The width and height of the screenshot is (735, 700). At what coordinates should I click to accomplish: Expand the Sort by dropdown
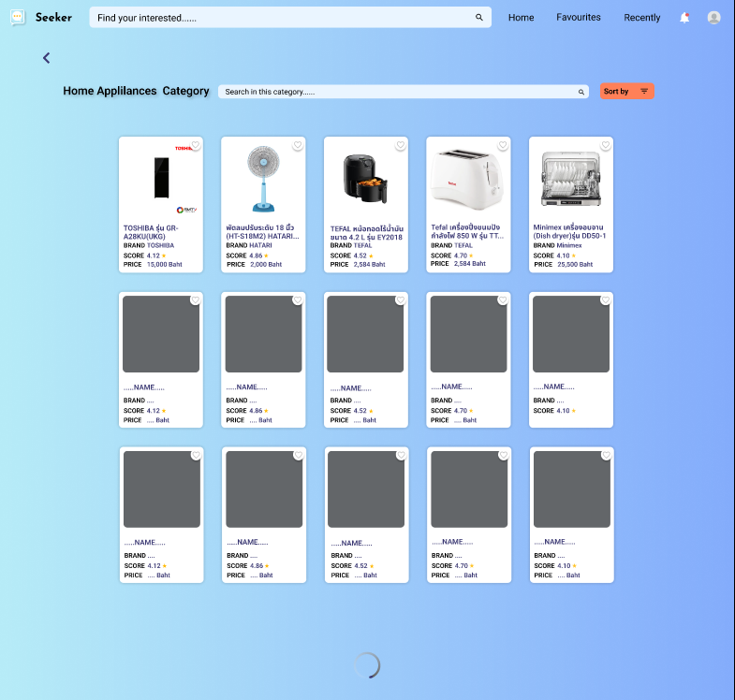pyautogui.click(x=626, y=91)
